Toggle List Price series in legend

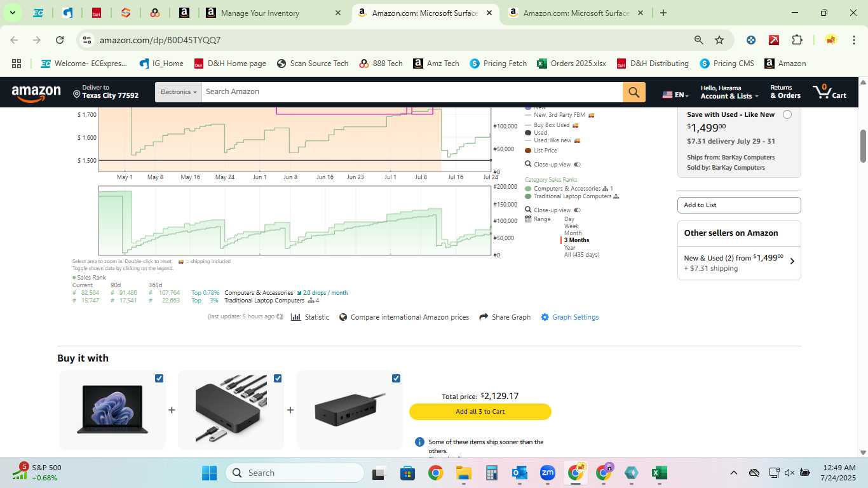[x=541, y=151]
